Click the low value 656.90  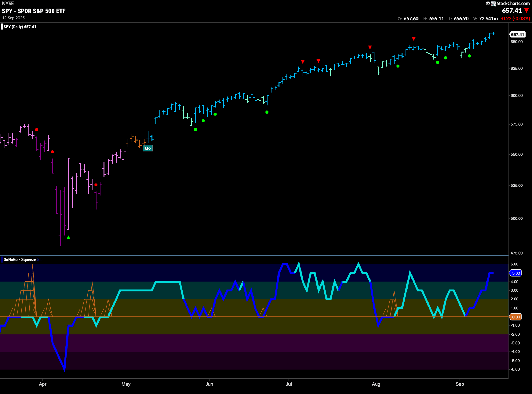click(461, 19)
